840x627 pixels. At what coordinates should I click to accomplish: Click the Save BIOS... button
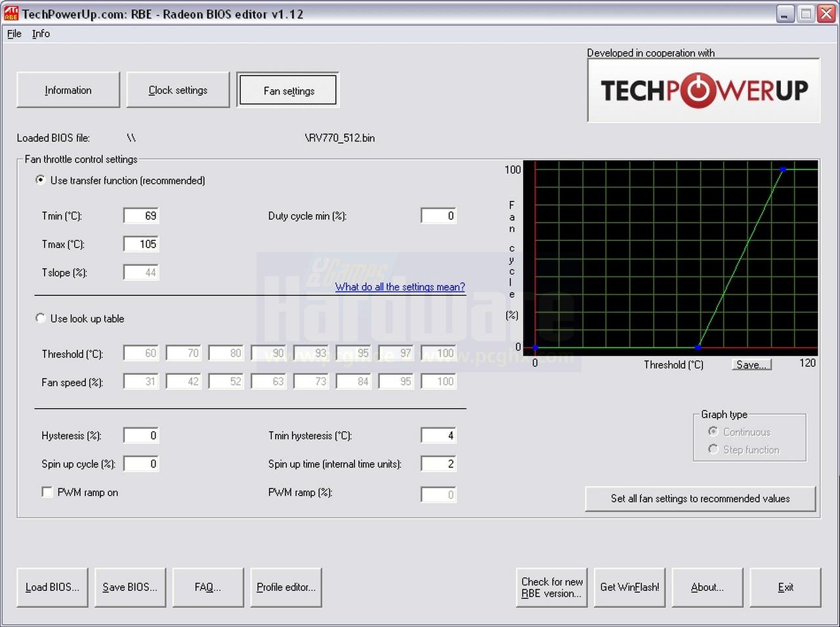point(130,587)
